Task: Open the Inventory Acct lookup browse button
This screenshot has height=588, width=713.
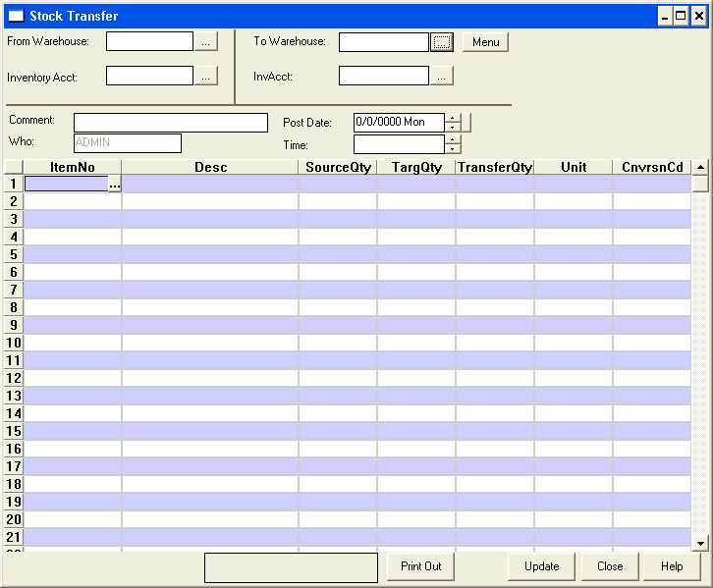Action: pyautogui.click(x=206, y=76)
